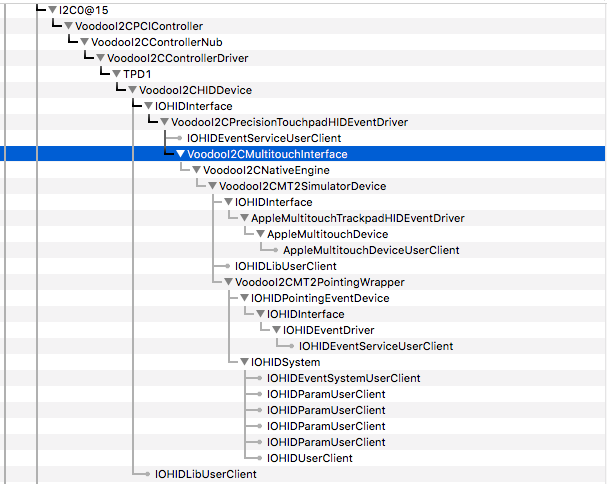Select bottom IOHIDLibUserClient under VoodooI2CHIDDevice
The height and width of the screenshot is (484, 607).
(x=206, y=474)
